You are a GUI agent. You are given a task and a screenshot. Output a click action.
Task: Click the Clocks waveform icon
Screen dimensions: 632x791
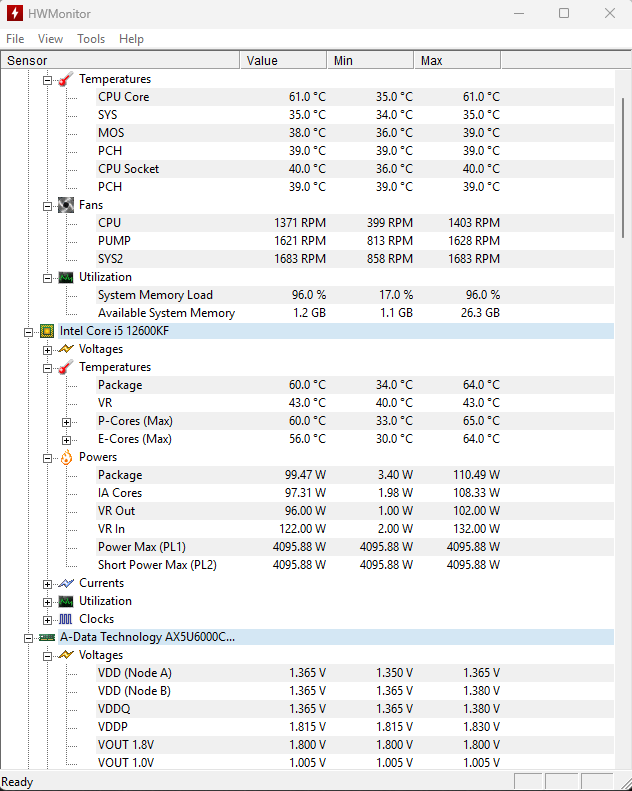coord(66,619)
